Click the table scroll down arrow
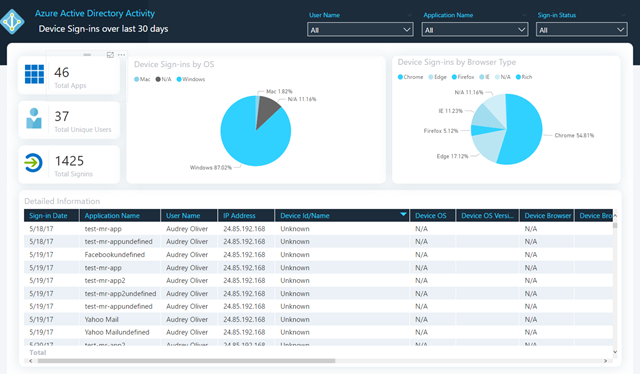Image resolution: width=640 pixels, height=374 pixels. click(615, 352)
